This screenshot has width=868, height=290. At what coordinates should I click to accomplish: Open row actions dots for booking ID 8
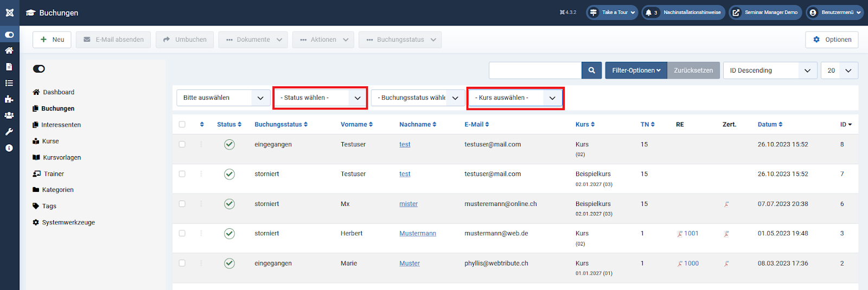[201, 144]
